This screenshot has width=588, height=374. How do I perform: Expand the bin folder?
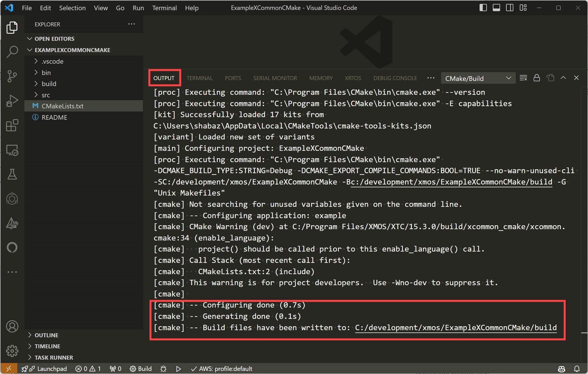[x=84, y=72]
